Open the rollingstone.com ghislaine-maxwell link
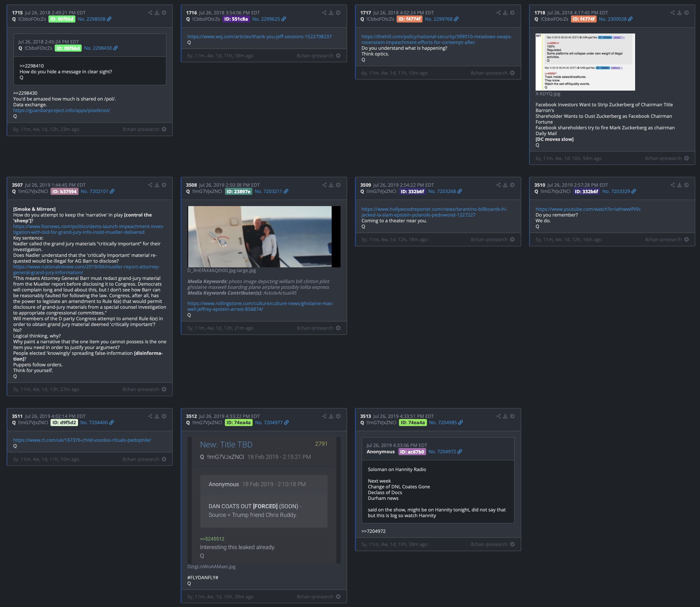The height and width of the screenshot is (607, 700). tap(260, 306)
